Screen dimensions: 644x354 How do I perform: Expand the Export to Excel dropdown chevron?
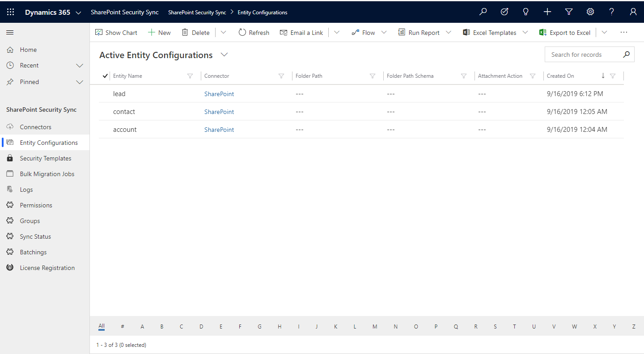pos(604,32)
